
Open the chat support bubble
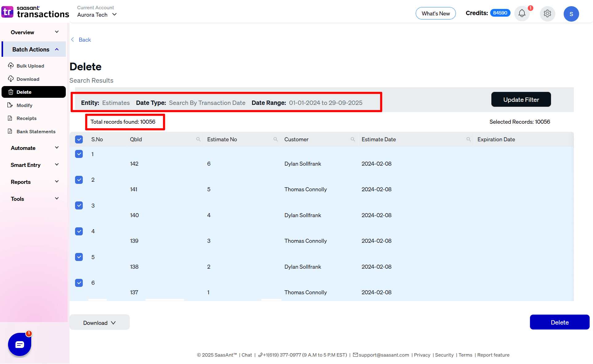pyautogui.click(x=19, y=344)
